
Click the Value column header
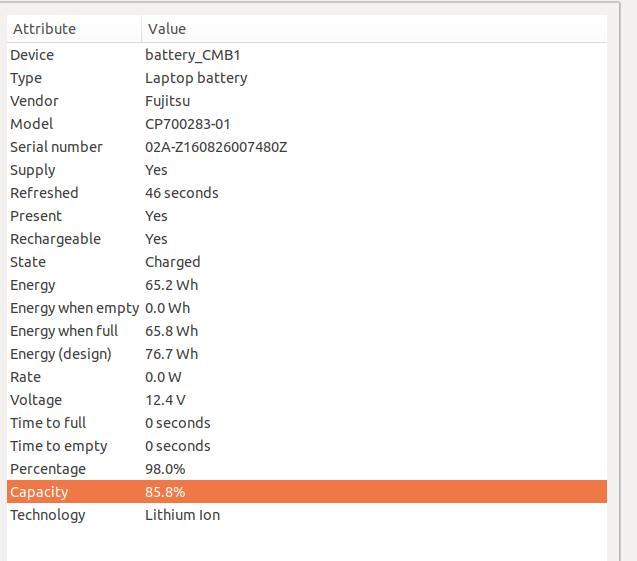point(374,29)
